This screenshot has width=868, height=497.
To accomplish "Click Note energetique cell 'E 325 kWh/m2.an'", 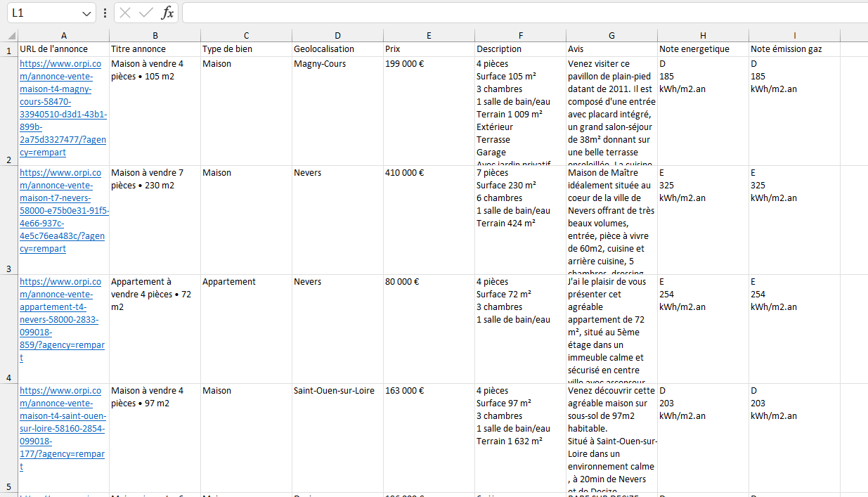I will [x=704, y=220].
